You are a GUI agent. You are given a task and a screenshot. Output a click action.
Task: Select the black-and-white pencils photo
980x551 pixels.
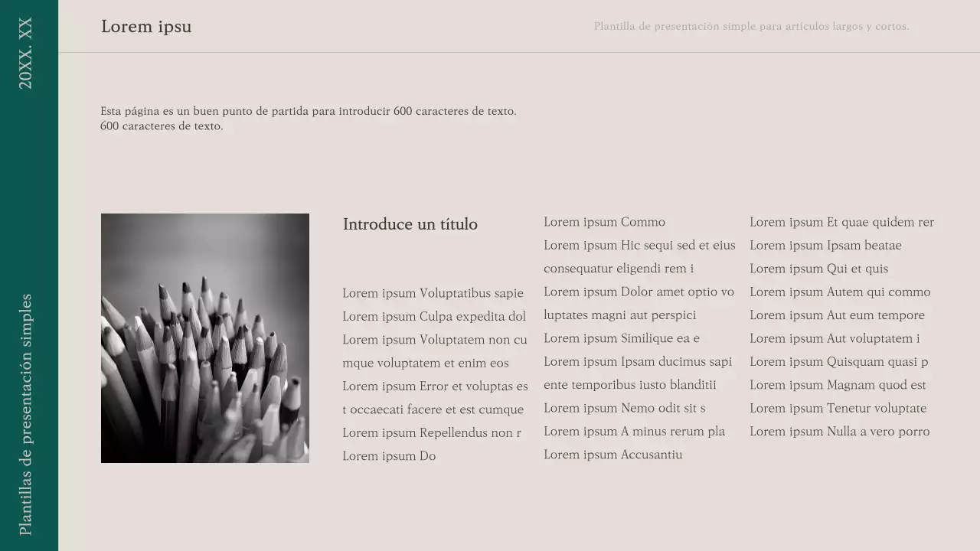pos(205,338)
